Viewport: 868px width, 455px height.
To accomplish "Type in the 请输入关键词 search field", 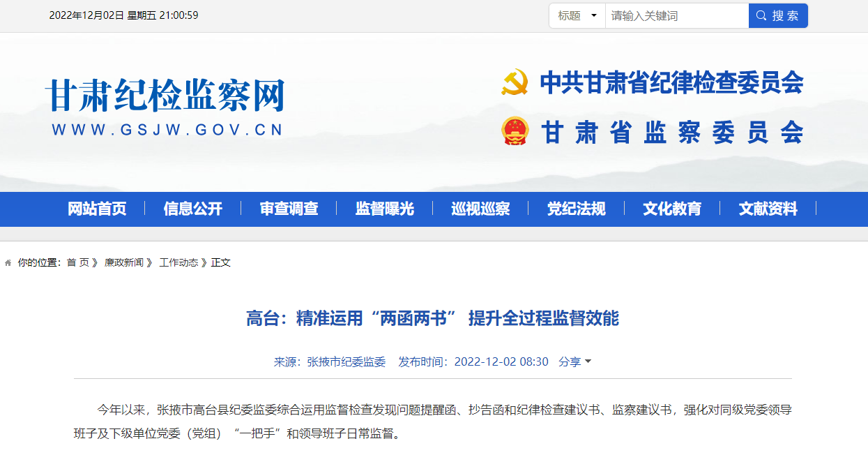I will [676, 15].
